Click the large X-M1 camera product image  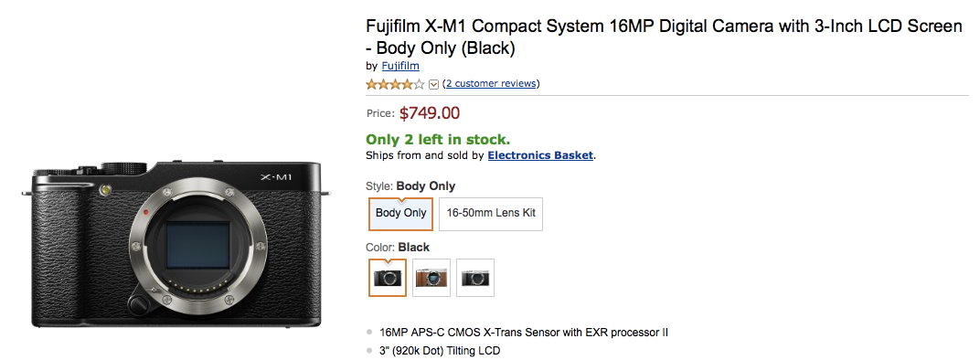click(176, 244)
